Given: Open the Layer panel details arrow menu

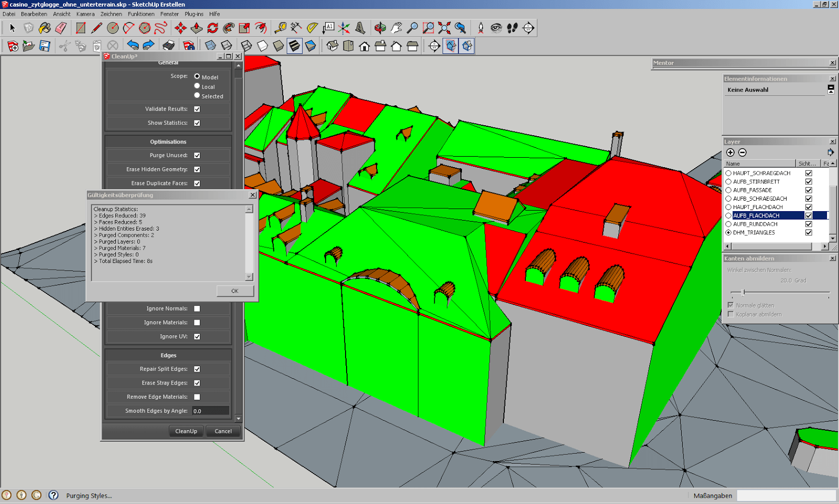Looking at the screenshot, I should [x=831, y=152].
